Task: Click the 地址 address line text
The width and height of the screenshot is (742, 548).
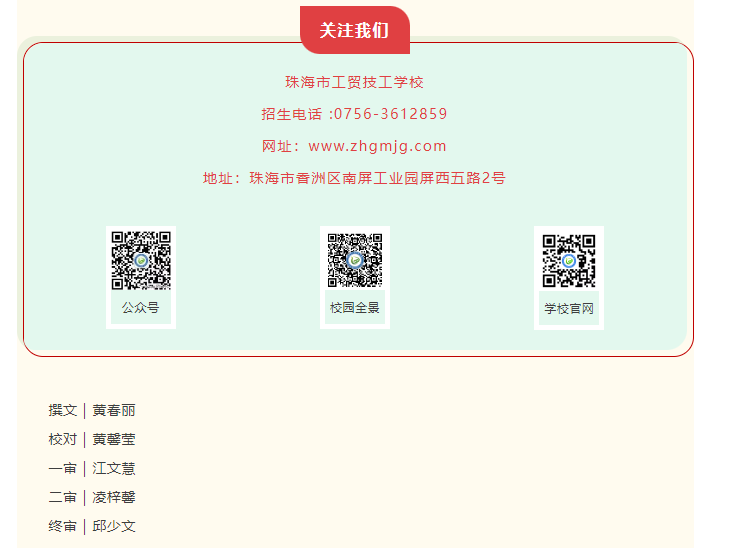Action: click(x=354, y=178)
